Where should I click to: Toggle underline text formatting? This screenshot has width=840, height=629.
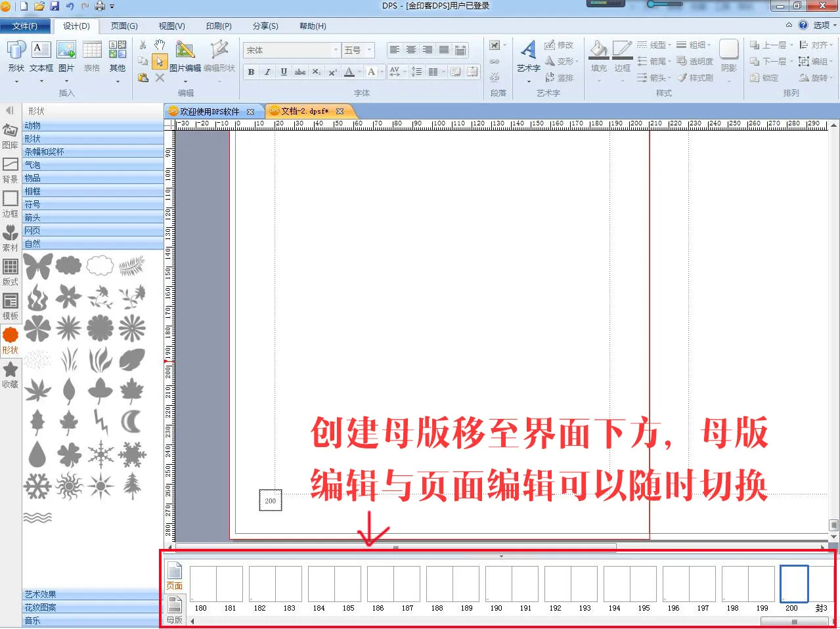284,72
